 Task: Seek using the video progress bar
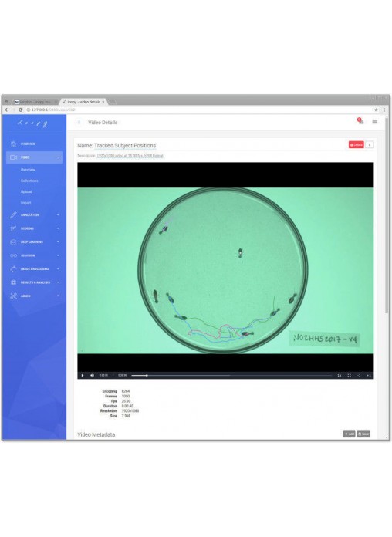(x=231, y=375)
